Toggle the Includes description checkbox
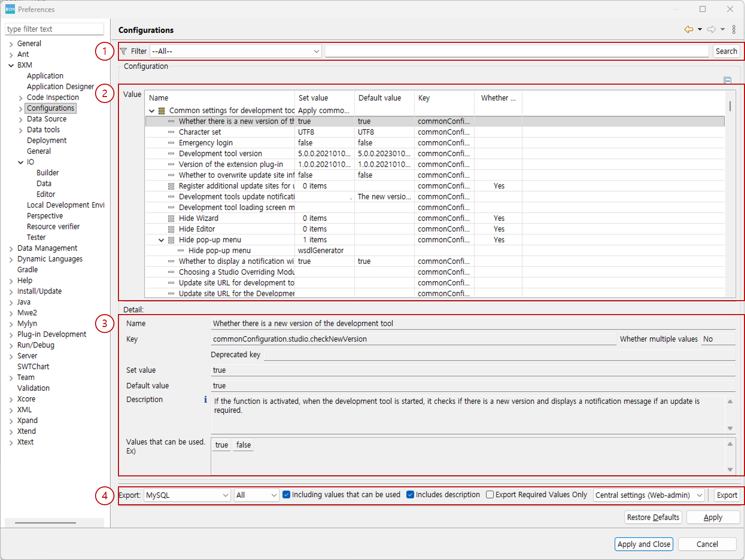This screenshot has height=560, width=745. coord(410,495)
